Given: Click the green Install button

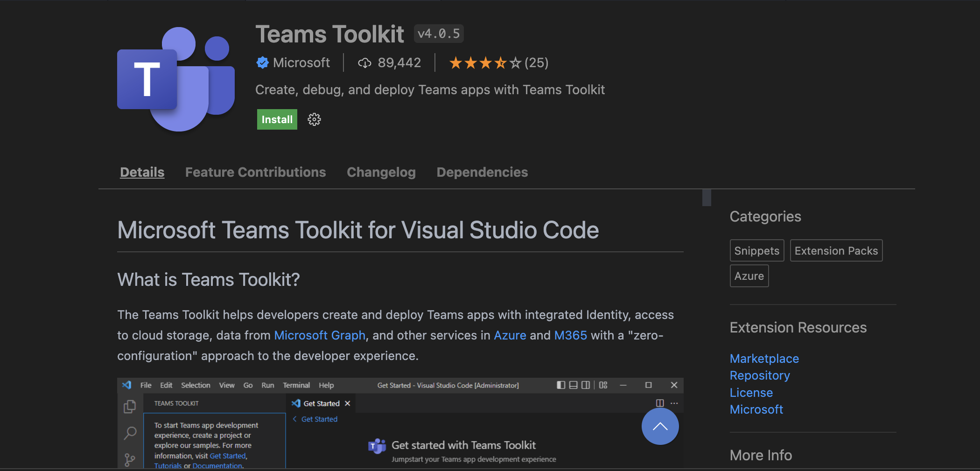Looking at the screenshot, I should click(277, 119).
